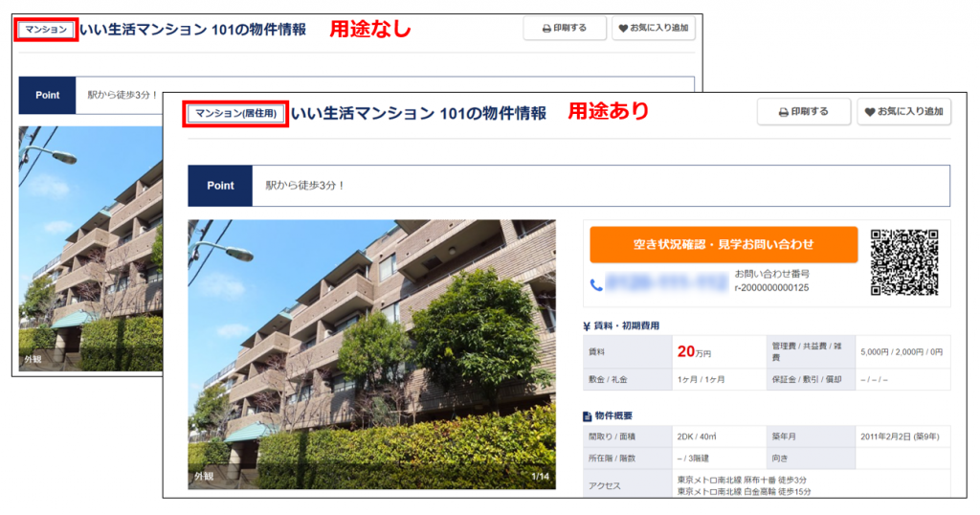Click the blurred phone number
The image size is (980, 515).
(x=660, y=284)
